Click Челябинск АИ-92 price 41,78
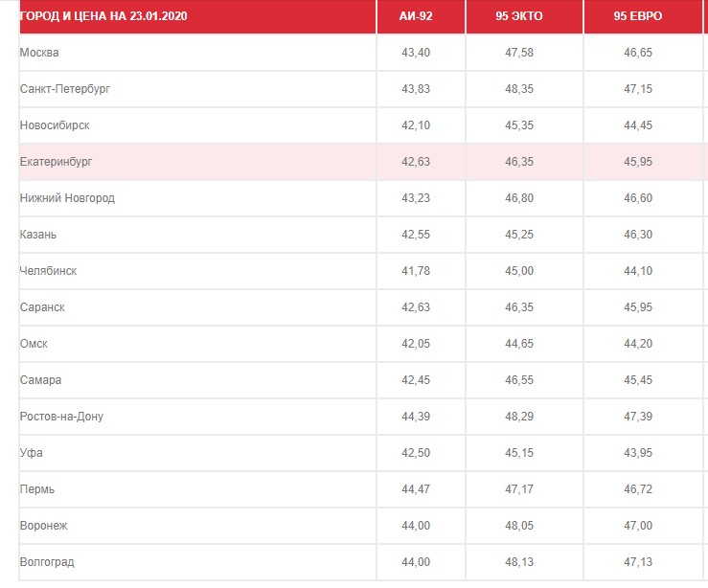 pyautogui.click(x=416, y=271)
